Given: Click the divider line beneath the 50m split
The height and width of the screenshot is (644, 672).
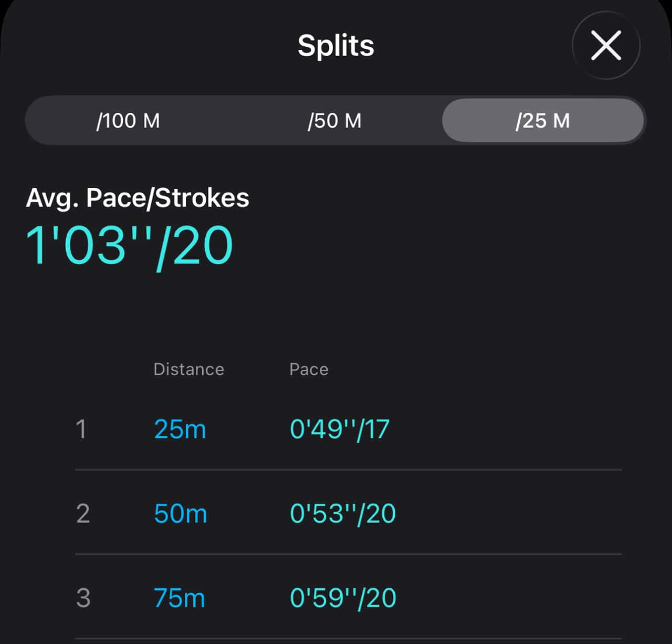Looking at the screenshot, I should (348, 554).
